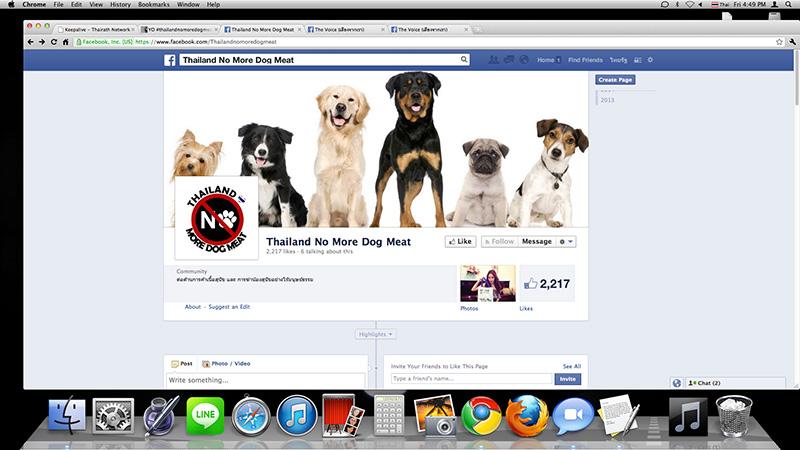
Task: Reload the page with refresh icon
Action: 54,42
